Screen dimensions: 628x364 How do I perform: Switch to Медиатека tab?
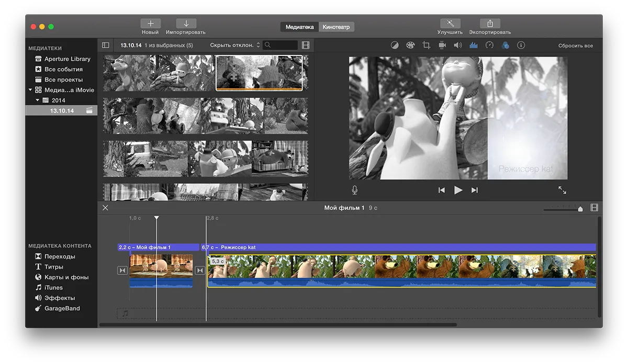pyautogui.click(x=299, y=27)
